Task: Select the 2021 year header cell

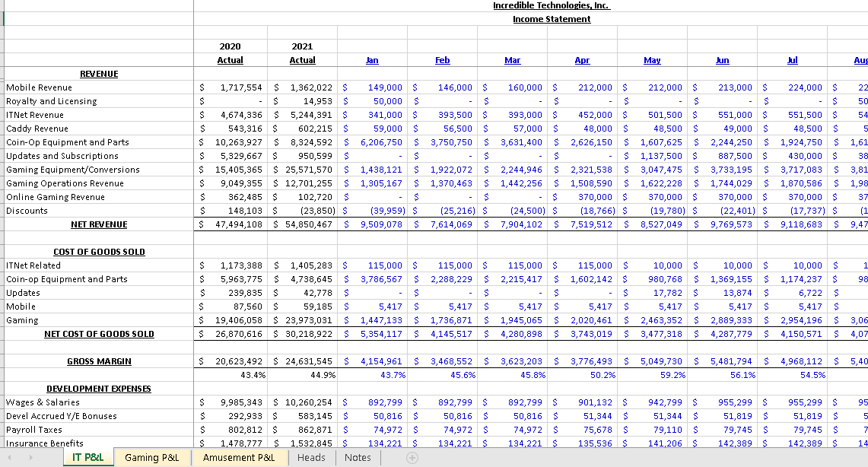Action: (302, 46)
